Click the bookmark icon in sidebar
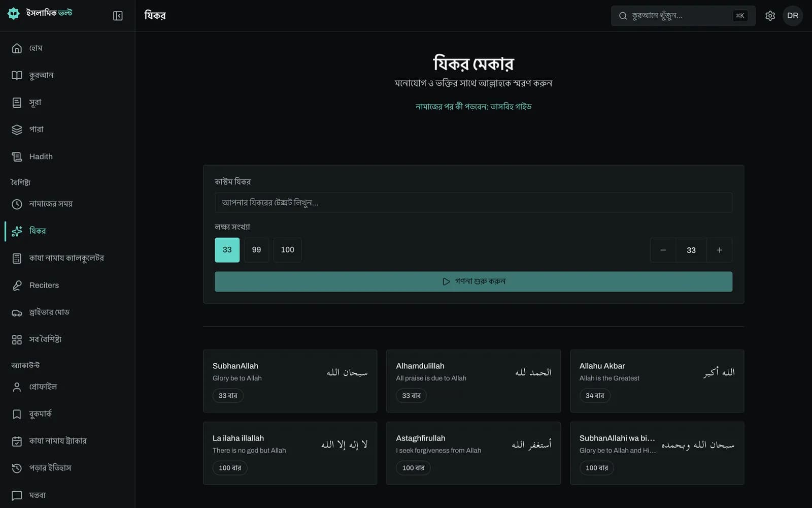The height and width of the screenshot is (508, 812). [17, 414]
